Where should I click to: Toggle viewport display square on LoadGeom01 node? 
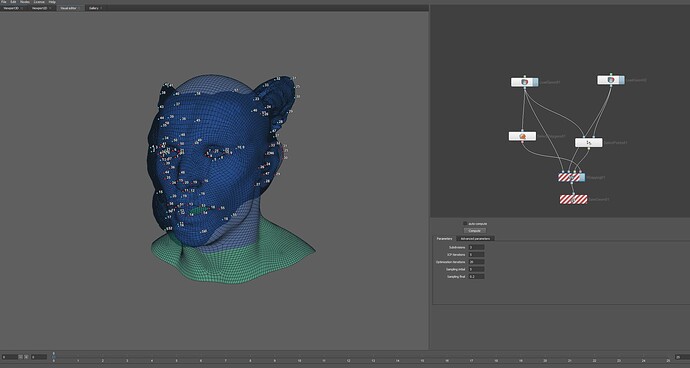[535, 82]
